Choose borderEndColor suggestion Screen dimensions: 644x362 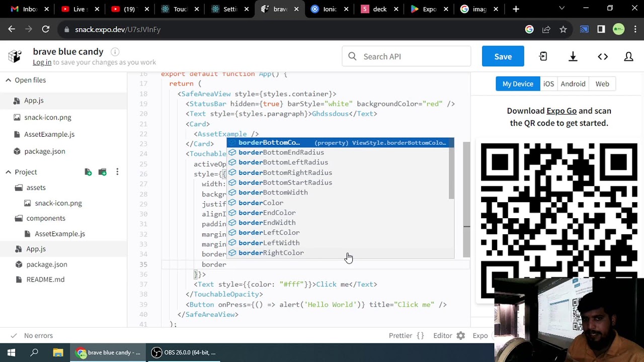point(340,213)
